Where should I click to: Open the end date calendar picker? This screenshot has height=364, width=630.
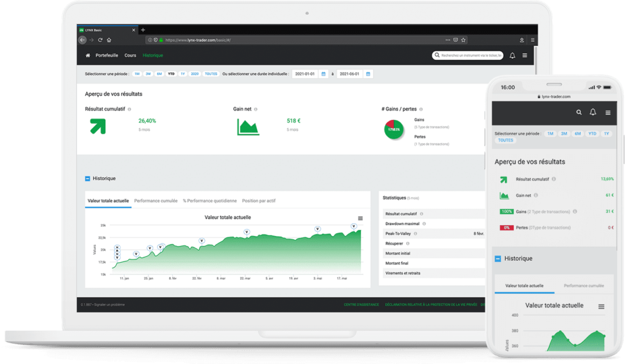point(367,73)
